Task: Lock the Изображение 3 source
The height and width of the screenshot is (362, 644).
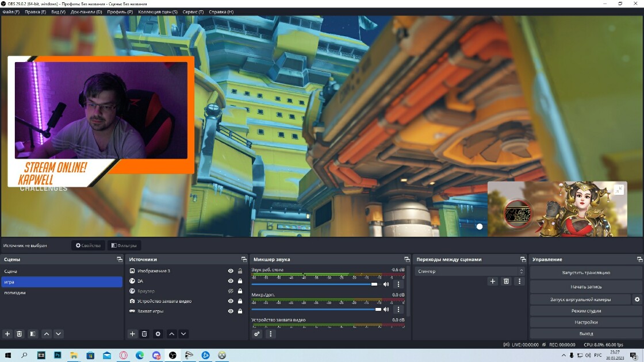Action: [240, 271]
